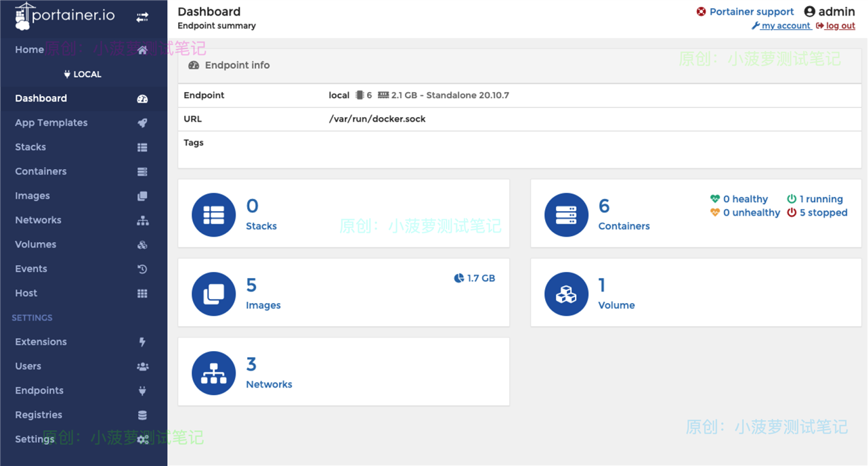Click the large Networks circle icon
The width and height of the screenshot is (868, 466).
point(214,373)
